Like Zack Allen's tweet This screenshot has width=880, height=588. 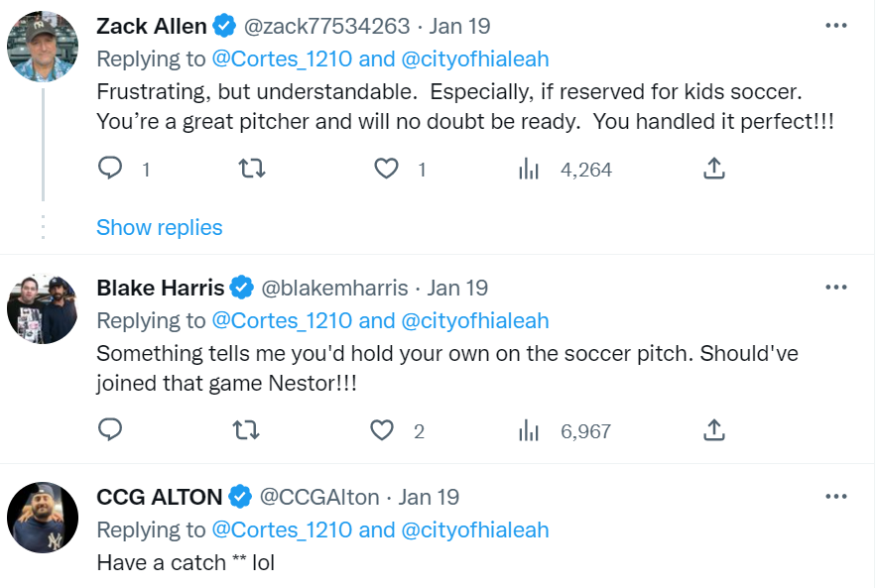[x=386, y=170]
